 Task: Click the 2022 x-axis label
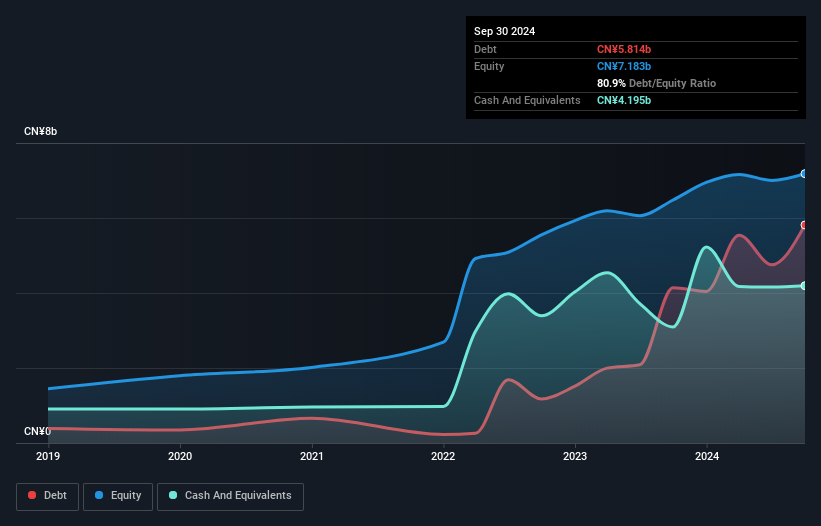pos(443,456)
